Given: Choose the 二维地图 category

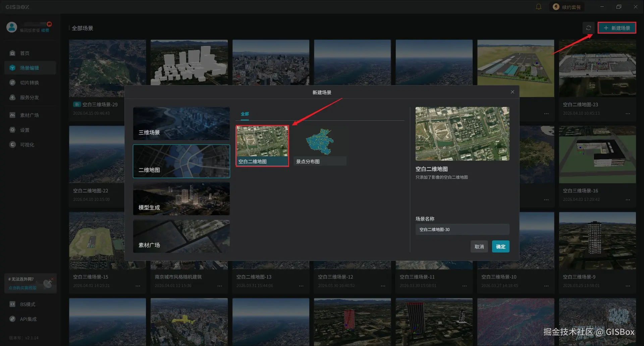Looking at the screenshot, I should 181,161.
